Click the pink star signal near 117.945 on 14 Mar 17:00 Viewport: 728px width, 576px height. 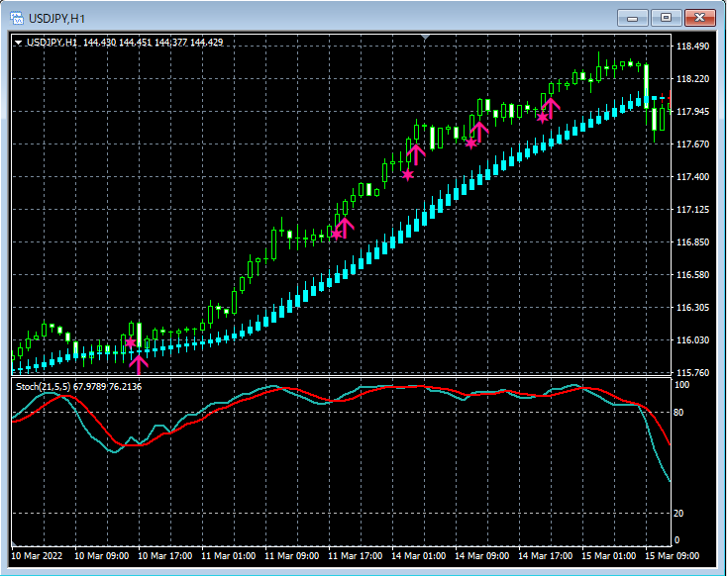pos(543,118)
